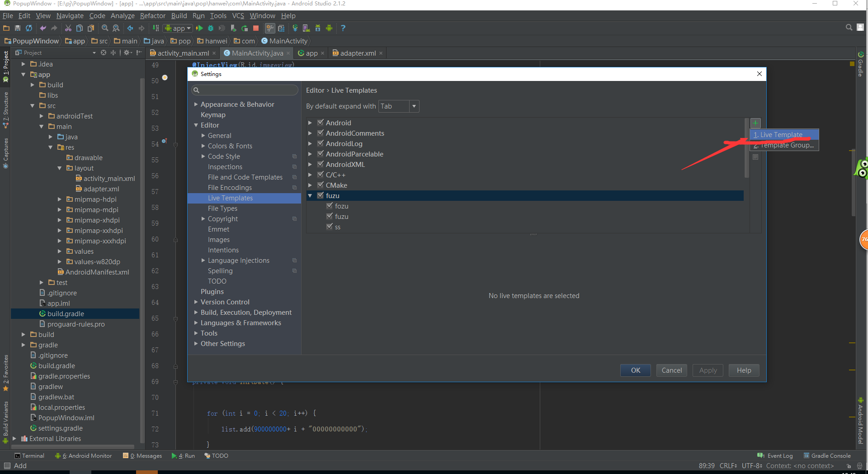Toggle the AndroidLog group checkbox
Viewport: 868px width, 474px height.
[321, 143]
